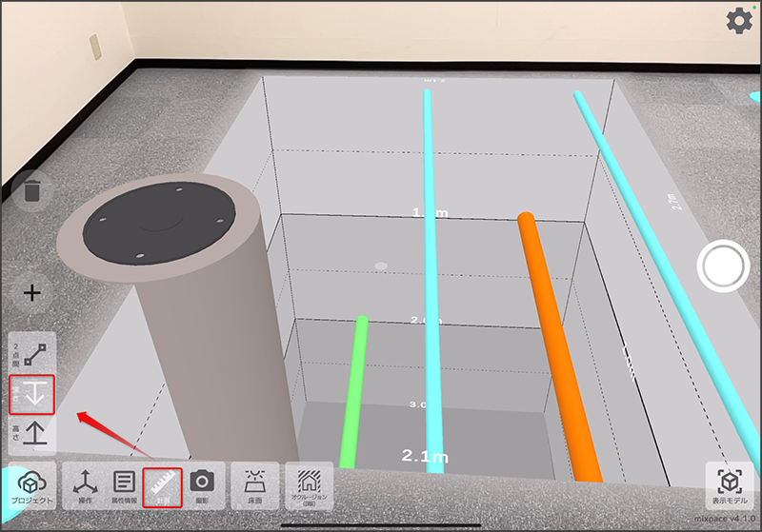This screenshot has height=532, width=762.
Task: Toggle the 計測 measurement ruler tool
Action: point(162,485)
